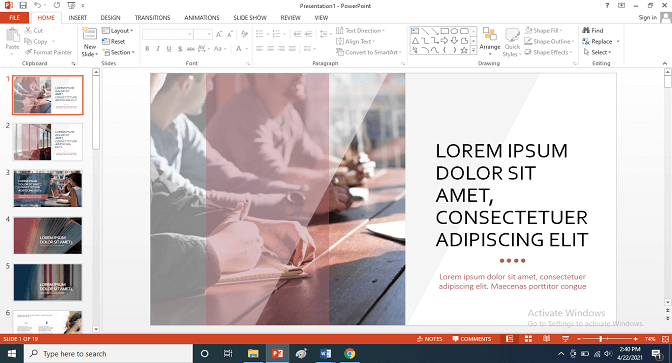Fit slide to current window

click(x=665, y=339)
